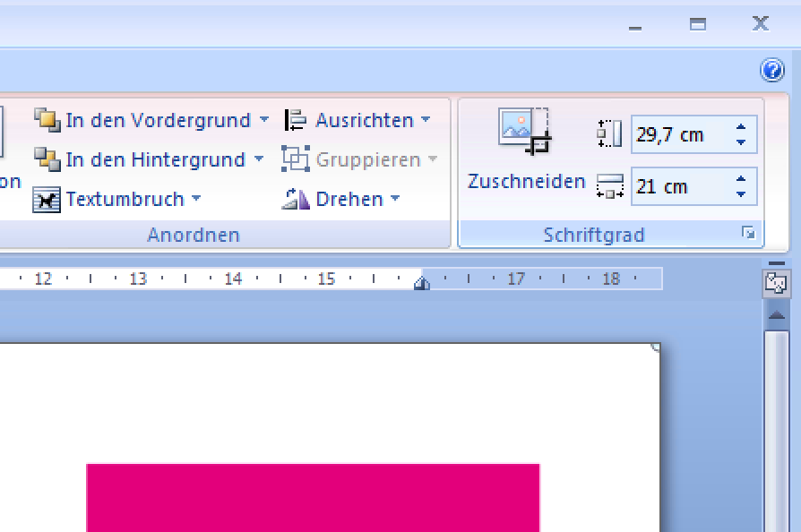The height and width of the screenshot is (532, 801).
Task: Open the Schriftgrad dialog launcher
Action: (x=748, y=234)
